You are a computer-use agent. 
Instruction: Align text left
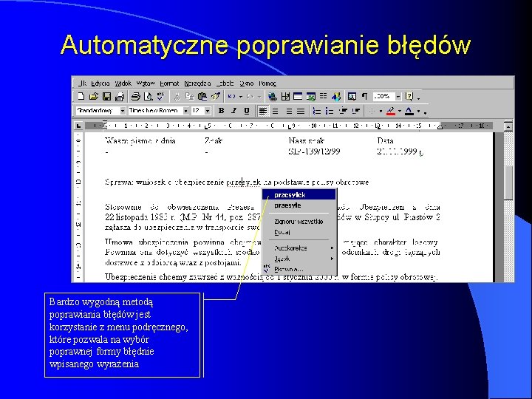click(262, 111)
